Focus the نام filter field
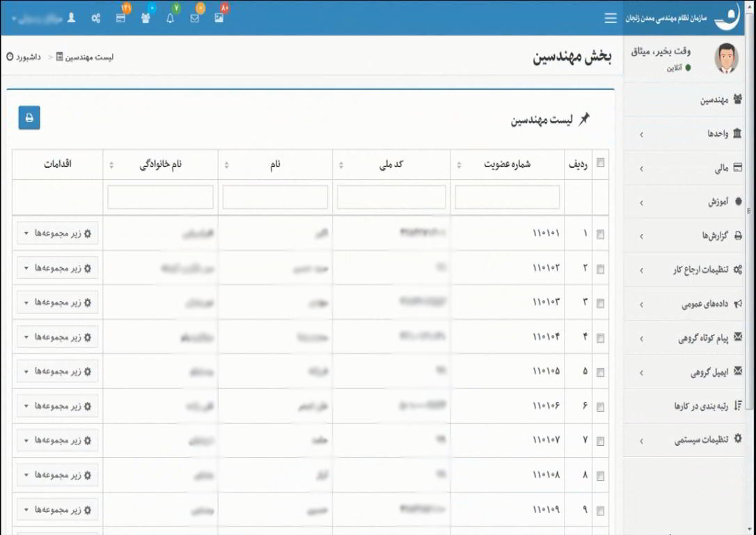The height and width of the screenshot is (535, 756). 275,197
